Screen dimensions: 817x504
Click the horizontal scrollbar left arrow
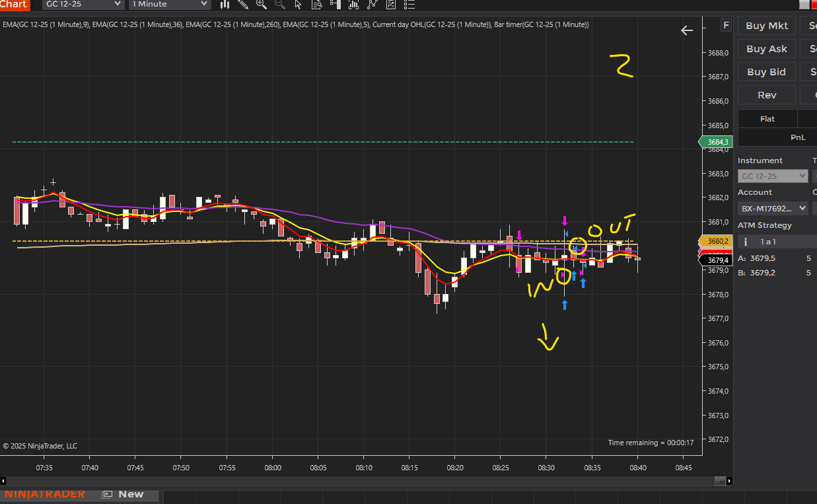pyautogui.click(x=3, y=481)
